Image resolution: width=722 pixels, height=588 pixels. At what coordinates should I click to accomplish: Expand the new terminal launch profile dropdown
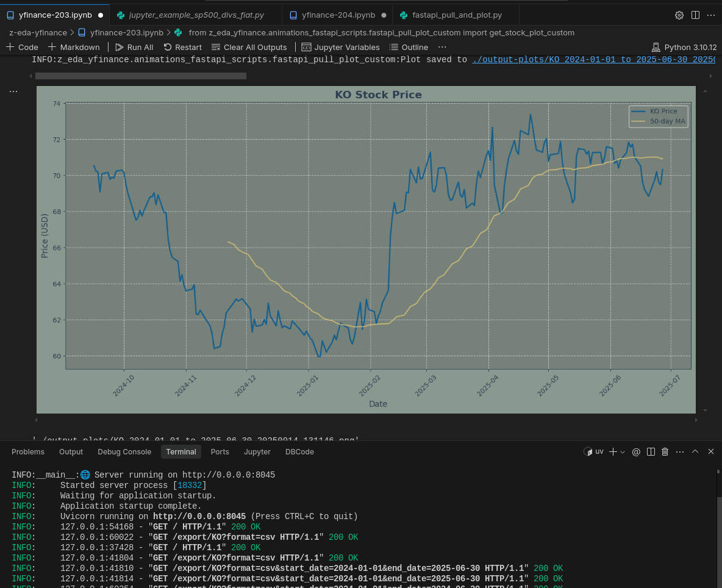coord(623,452)
